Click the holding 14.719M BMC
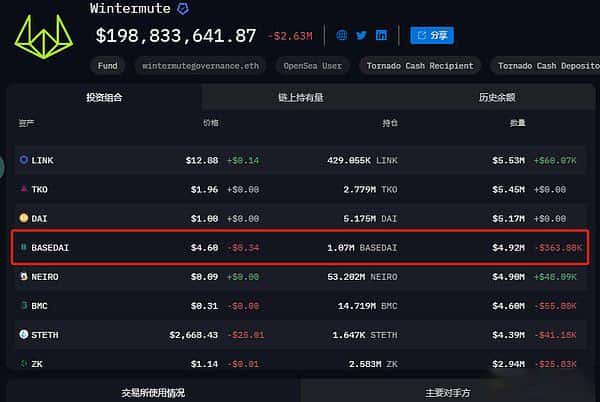 tap(368, 306)
